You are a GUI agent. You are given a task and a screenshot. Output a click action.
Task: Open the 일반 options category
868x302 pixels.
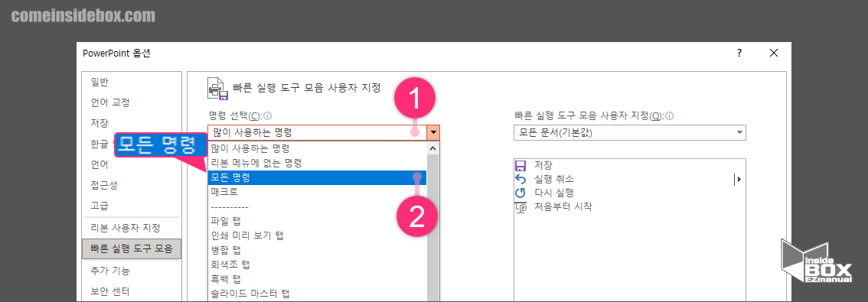point(100,82)
